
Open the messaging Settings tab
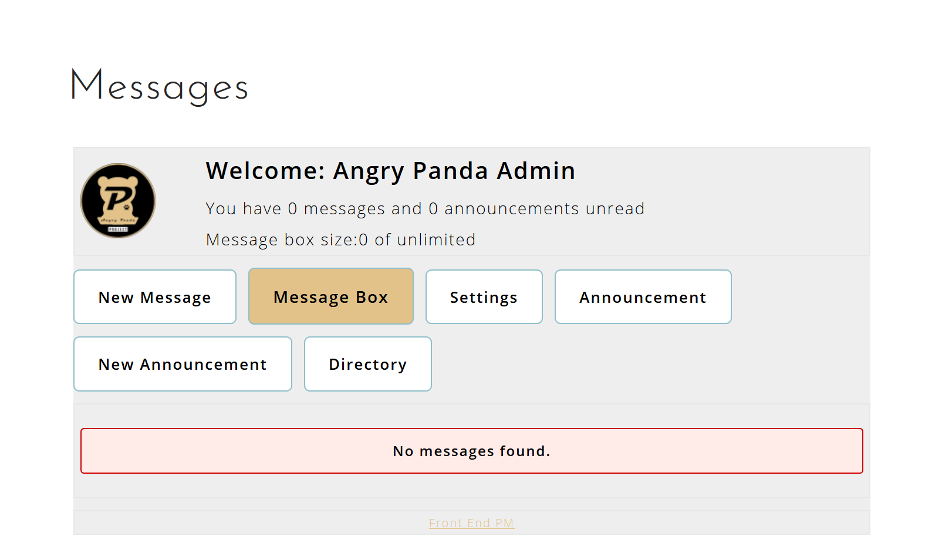[484, 297]
